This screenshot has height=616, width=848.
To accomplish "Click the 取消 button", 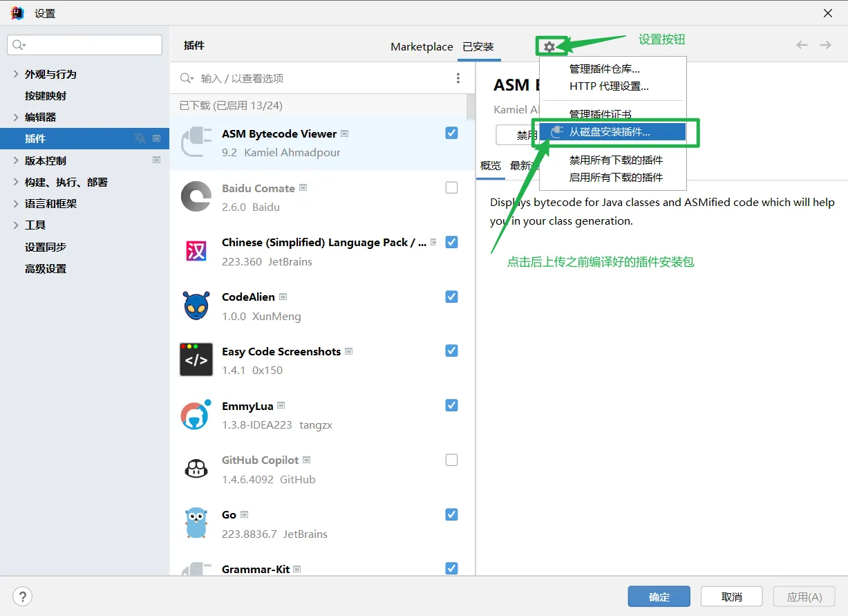I will (x=732, y=597).
